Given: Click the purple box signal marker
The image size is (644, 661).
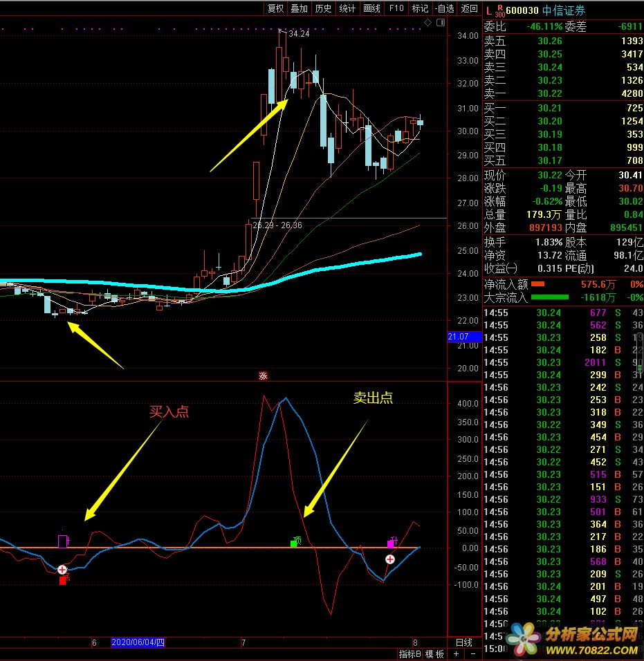Looking at the screenshot, I should 63,541.
